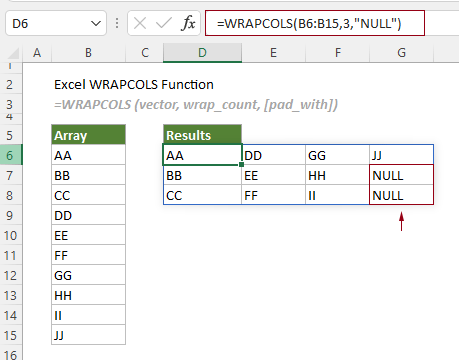Select row 3 header

pos(11,104)
